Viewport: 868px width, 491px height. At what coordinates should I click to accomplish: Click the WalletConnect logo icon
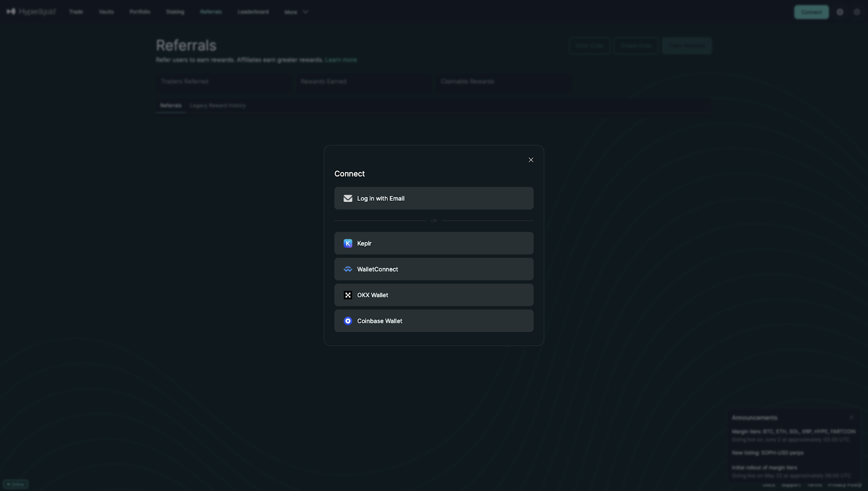click(348, 269)
